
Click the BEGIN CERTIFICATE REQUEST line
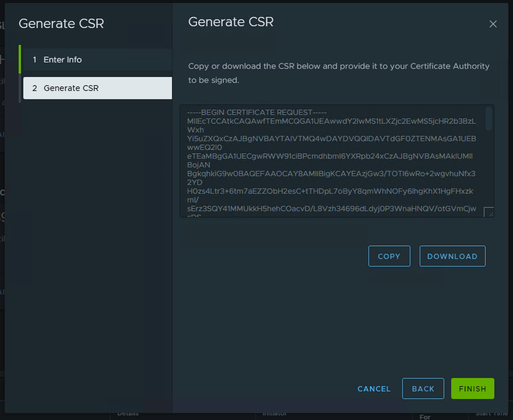(257, 112)
